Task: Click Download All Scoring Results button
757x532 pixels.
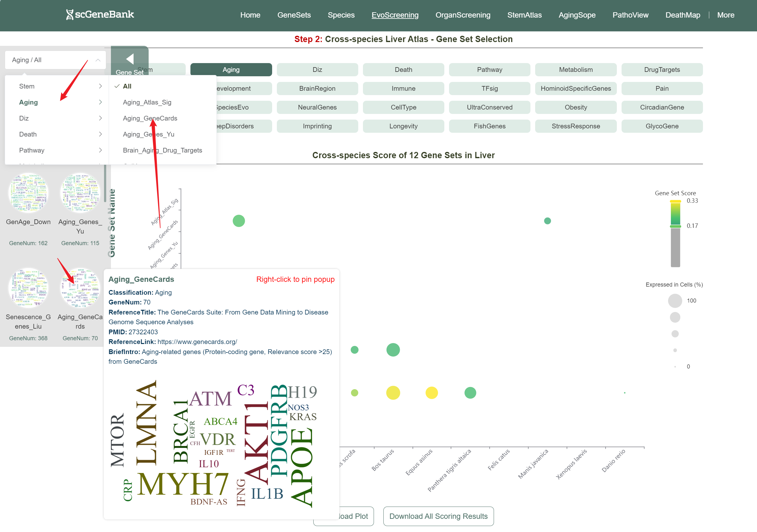Action: (438, 516)
